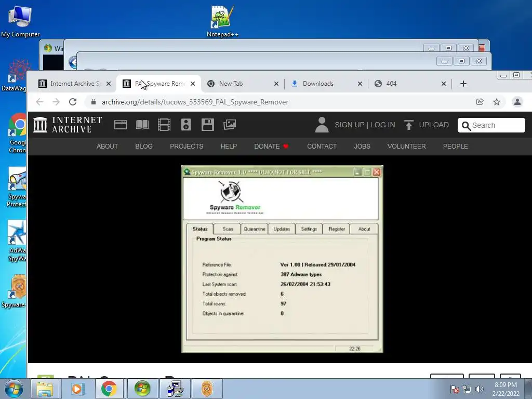The height and width of the screenshot is (399, 532).
Task: Open the Google Chrome desktop shortcut
Action: point(17,133)
